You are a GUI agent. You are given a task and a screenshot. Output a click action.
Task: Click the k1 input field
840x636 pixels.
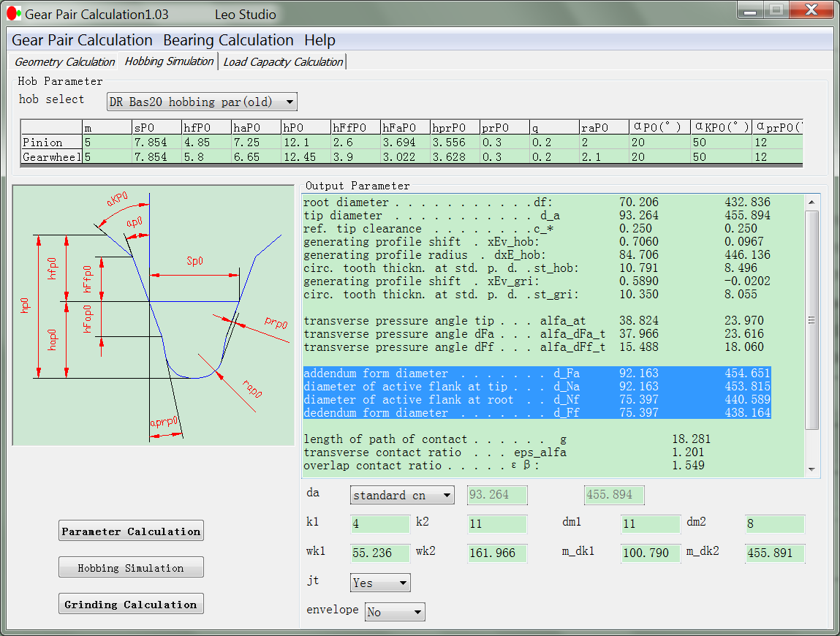point(380,523)
